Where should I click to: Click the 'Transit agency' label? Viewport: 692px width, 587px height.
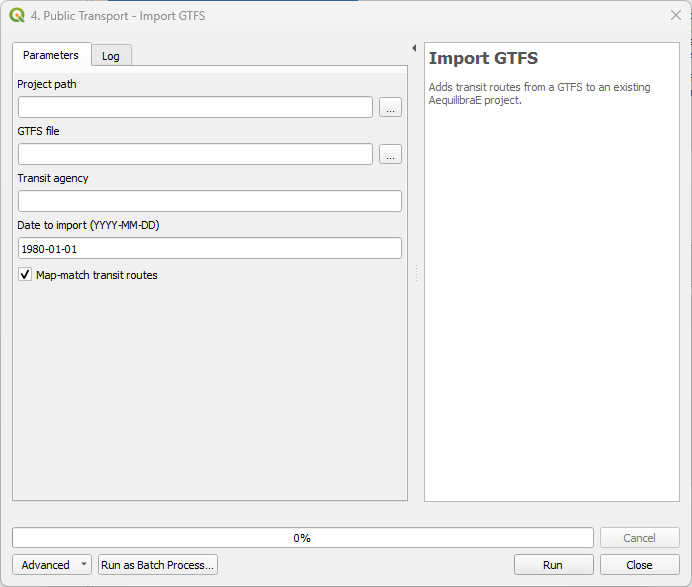(53, 178)
